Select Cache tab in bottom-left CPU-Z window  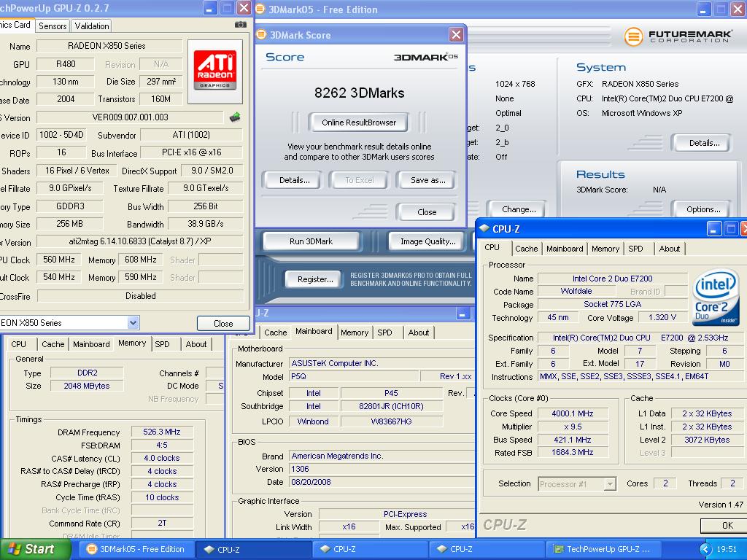(53, 344)
